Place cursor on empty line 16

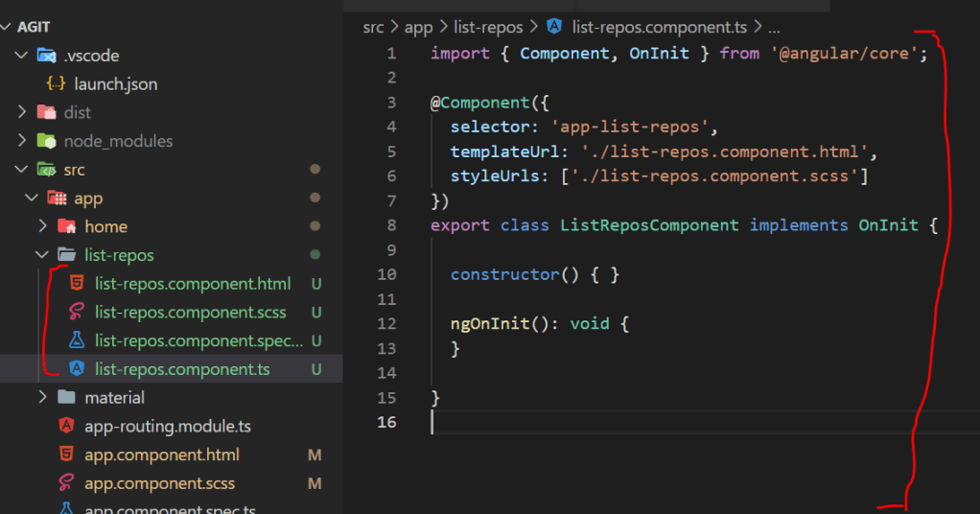point(575,423)
